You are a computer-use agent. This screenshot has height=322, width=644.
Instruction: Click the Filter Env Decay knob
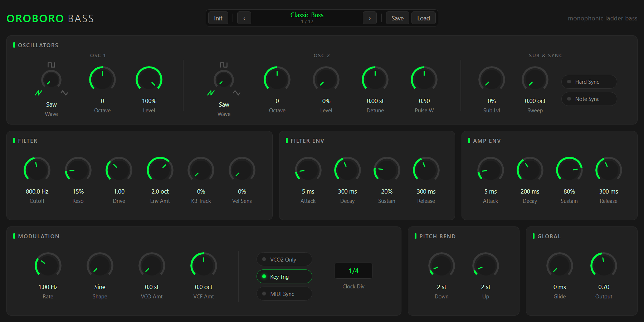tap(347, 170)
